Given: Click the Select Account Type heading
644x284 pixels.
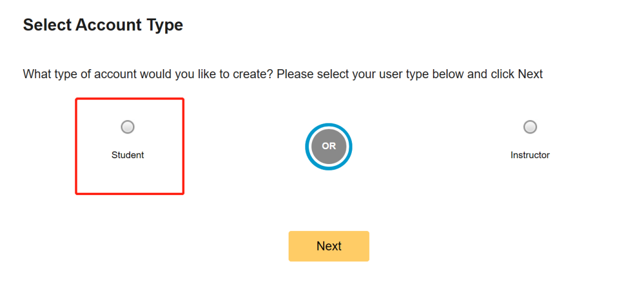Looking at the screenshot, I should pos(103,25).
